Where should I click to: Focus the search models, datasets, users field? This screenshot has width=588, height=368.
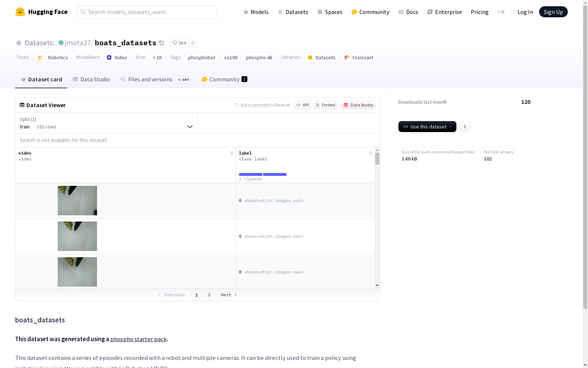[x=147, y=12]
